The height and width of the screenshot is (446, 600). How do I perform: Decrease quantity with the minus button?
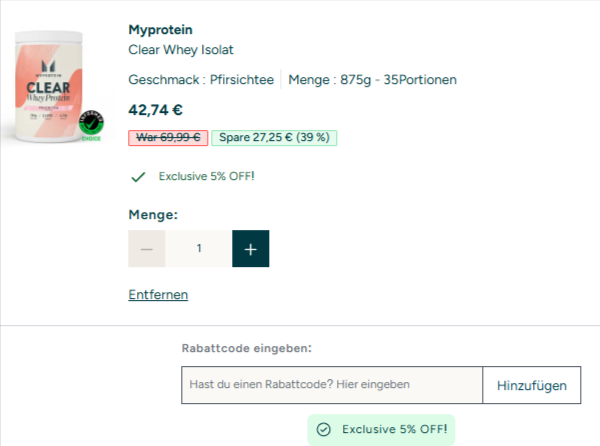pos(147,248)
